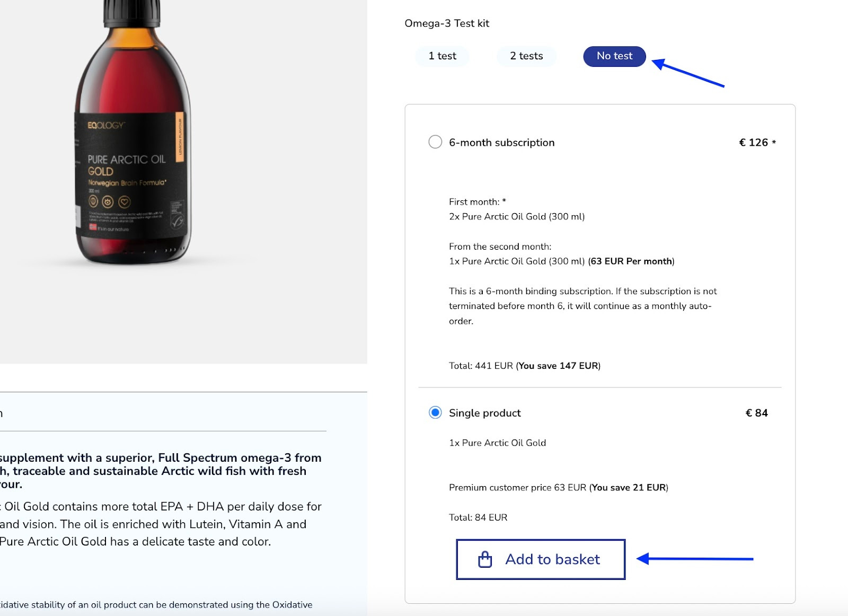Select the 6-month subscription radio button

coord(435,142)
